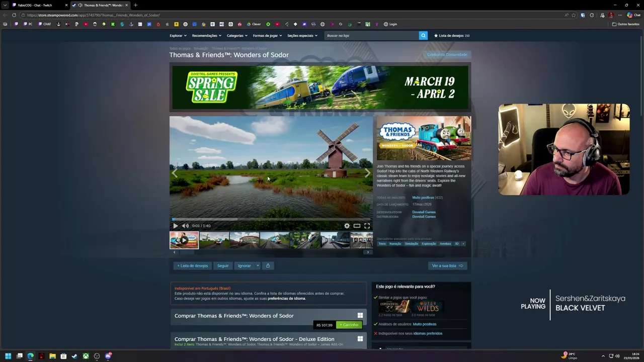Viewport: 644px width, 362px height.
Task: Open the browser profile avatar
Action: pos(611,15)
